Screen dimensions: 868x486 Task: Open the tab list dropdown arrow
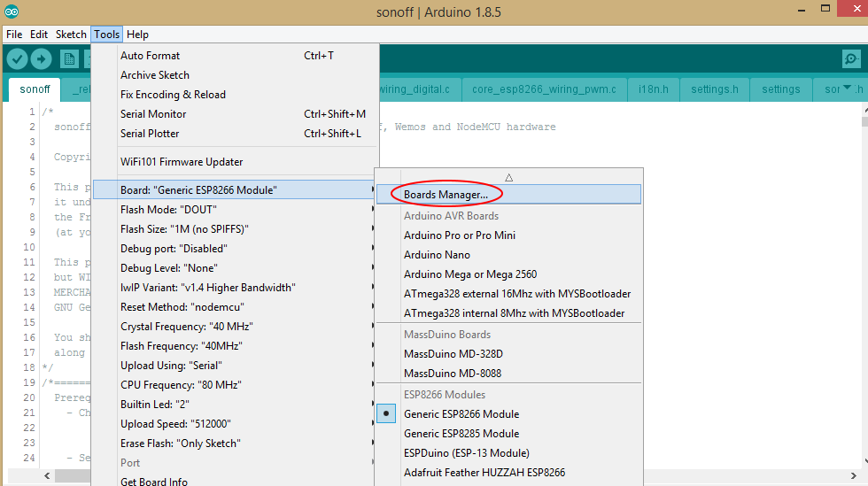847,88
